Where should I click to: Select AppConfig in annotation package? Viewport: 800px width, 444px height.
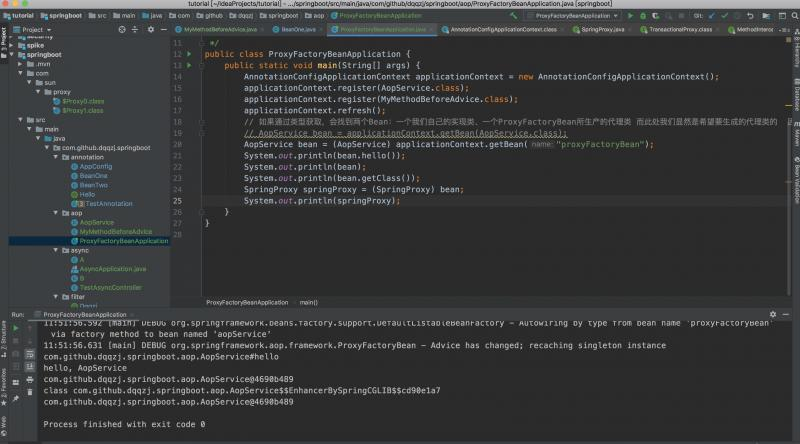click(x=91, y=166)
